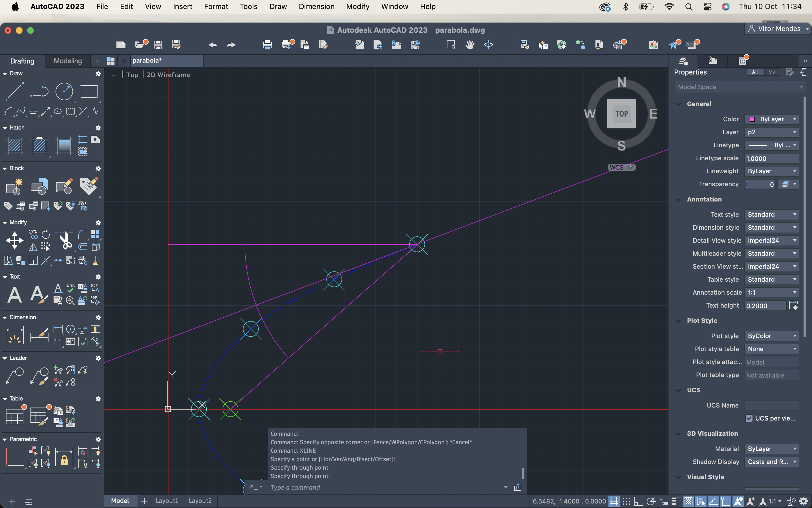
Task: Select the Mirror tool
Action: (33, 247)
